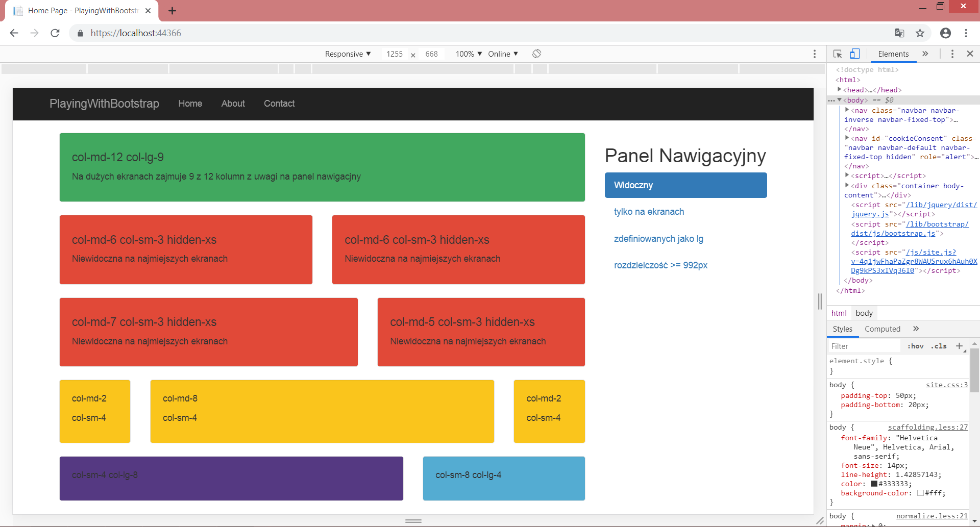Open the Online throttling dropdown
This screenshot has width=980, height=527.
tap(503, 54)
